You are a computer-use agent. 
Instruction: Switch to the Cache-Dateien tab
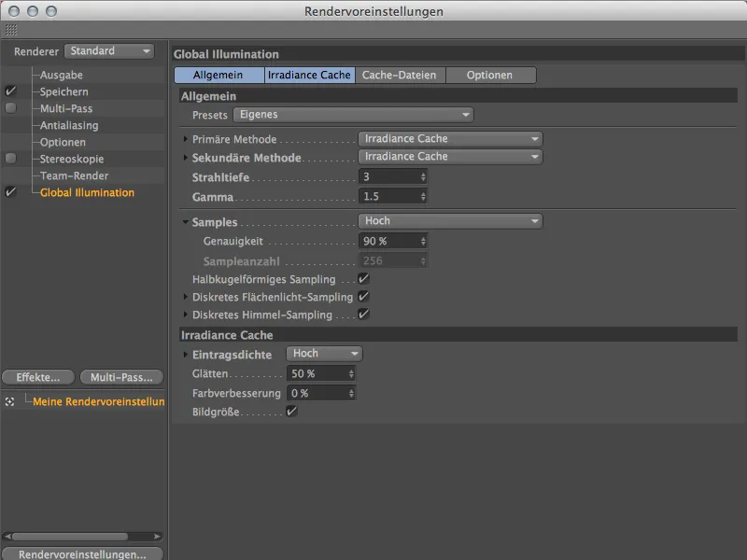[x=401, y=76]
